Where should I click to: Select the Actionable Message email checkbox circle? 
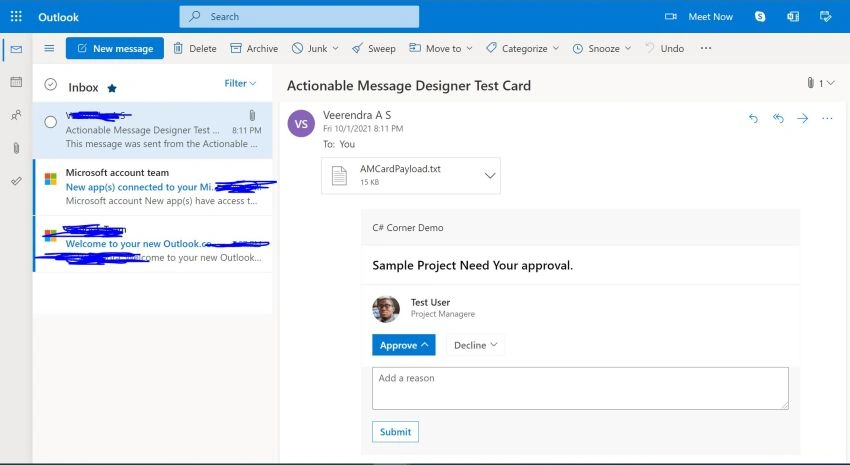point(50,122)
